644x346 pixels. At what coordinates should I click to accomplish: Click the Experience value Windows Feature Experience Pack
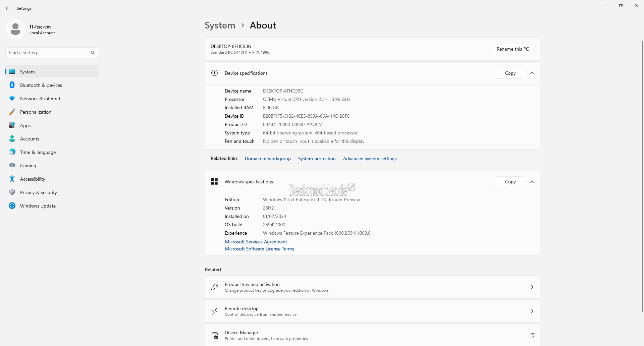pyautogui.click(x=317, y=233)
